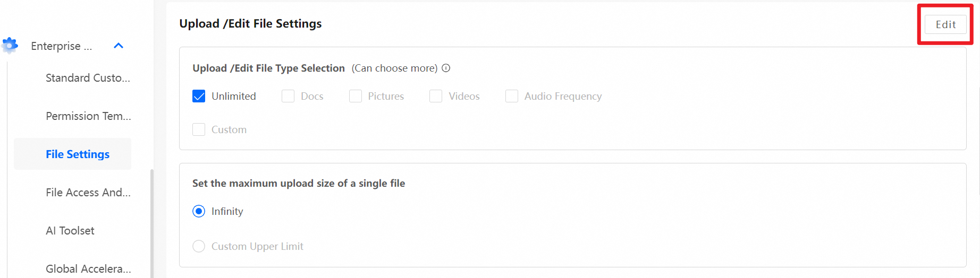Navigate to AI Toolset

point(70,231)
